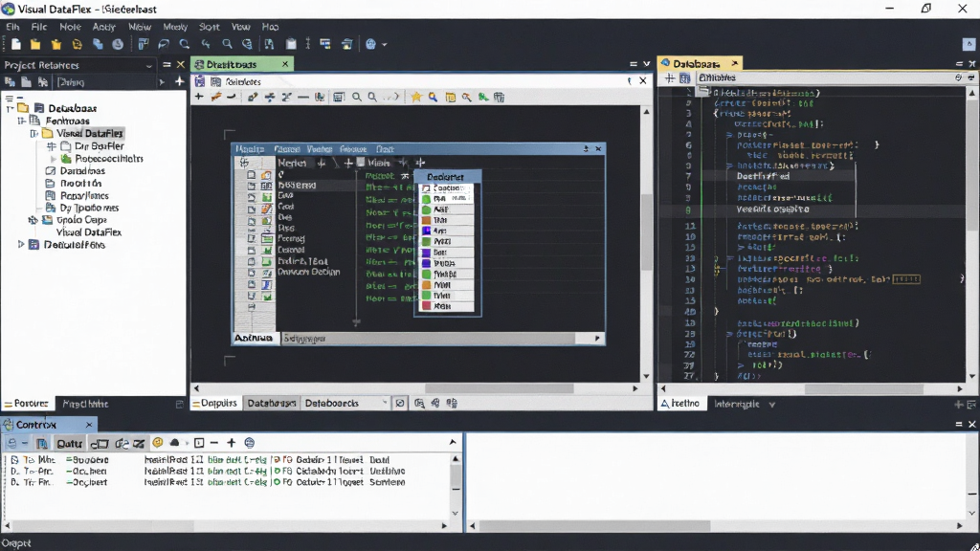Click the Dedaitet popup header
This screenshot has height=551, width=980.
pos(446,177)
